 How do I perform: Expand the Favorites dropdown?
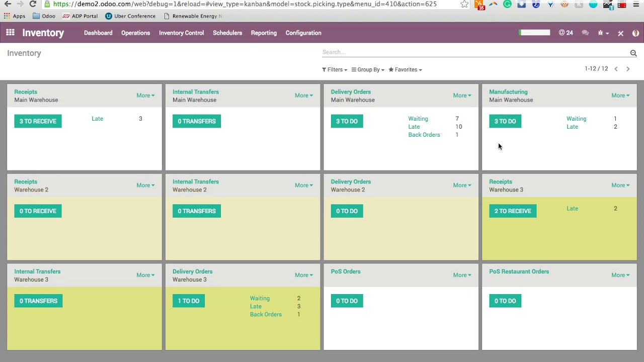pyautogui.click(x=405, y=69)
